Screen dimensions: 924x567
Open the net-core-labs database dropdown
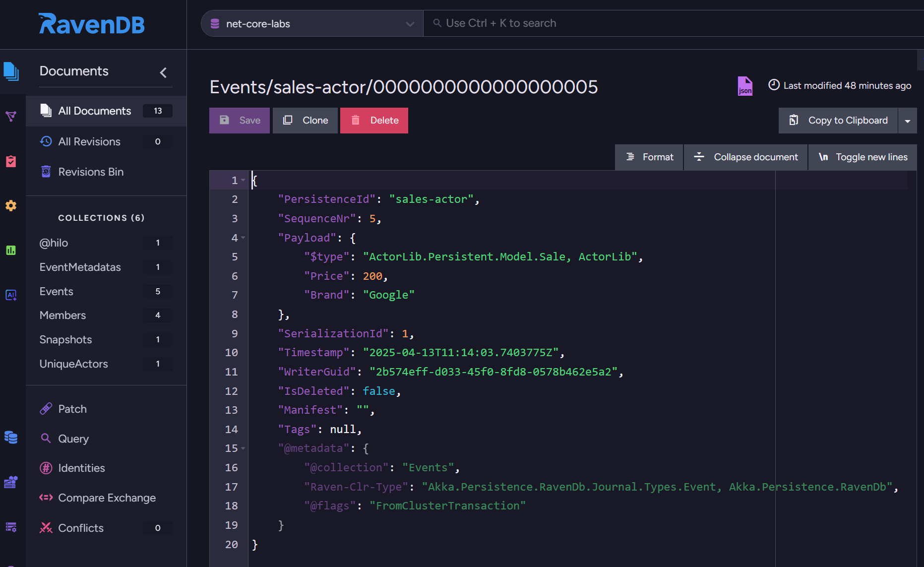pyautogui.click(x=312, y=24)
